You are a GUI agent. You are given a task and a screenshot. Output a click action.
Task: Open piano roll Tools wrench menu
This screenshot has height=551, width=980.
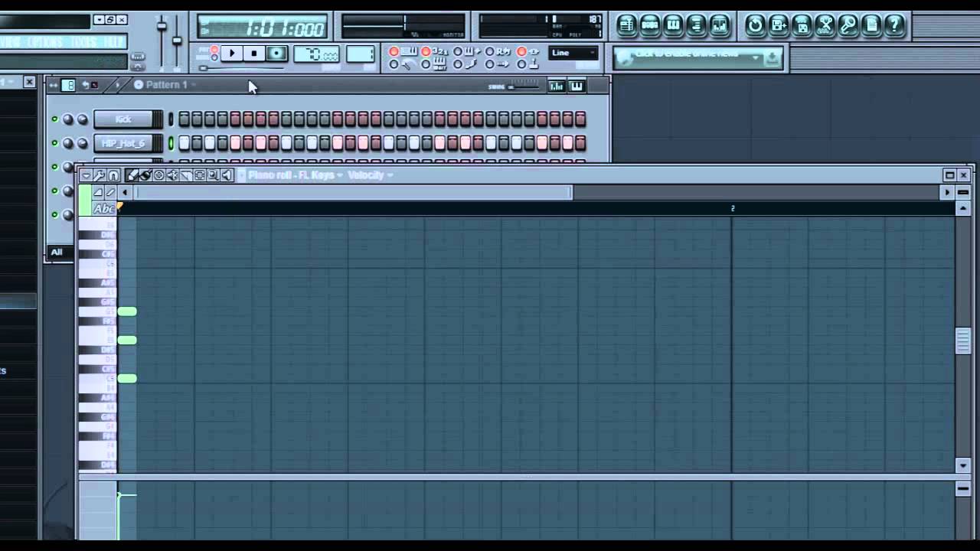(100, 175)
